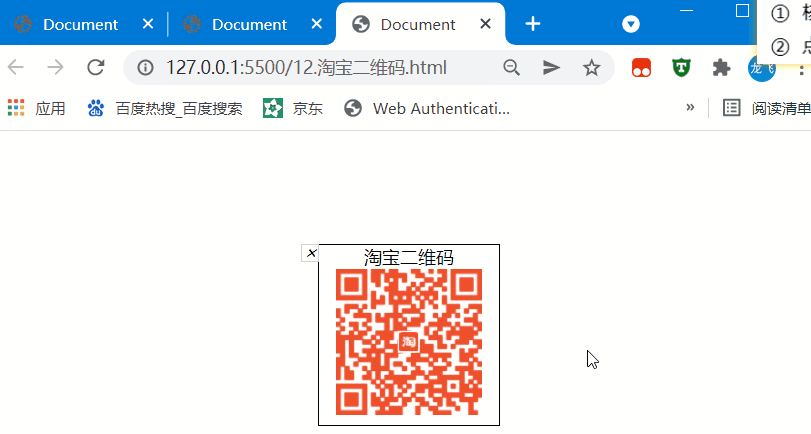Close the active Document tab
Screen dimensions: 811x434
[x=485, y=24]
